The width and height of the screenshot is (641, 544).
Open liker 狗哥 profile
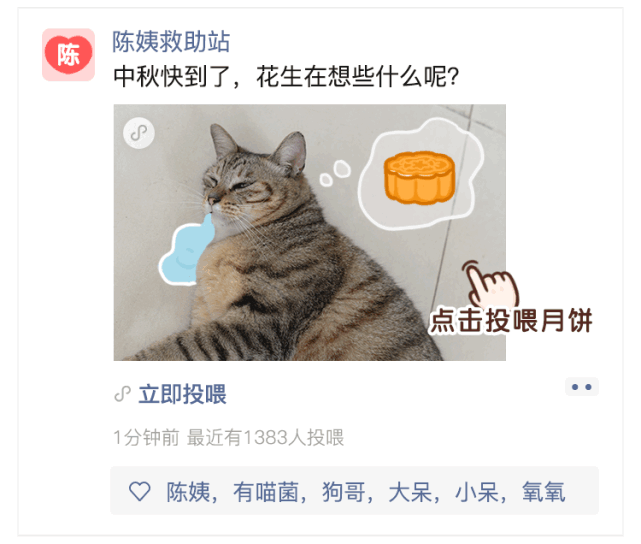click(x=344, y=491)
